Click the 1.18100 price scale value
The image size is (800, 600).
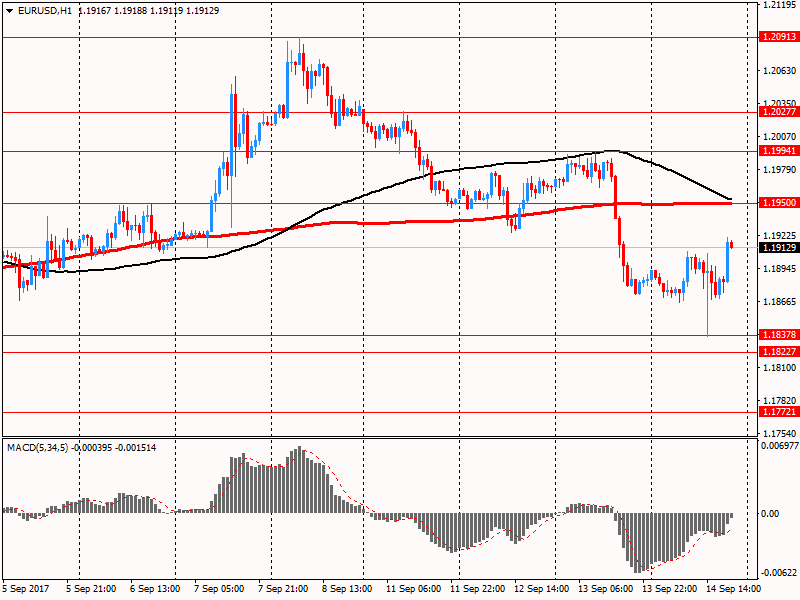pyautogui.click(x=780, y=367)
